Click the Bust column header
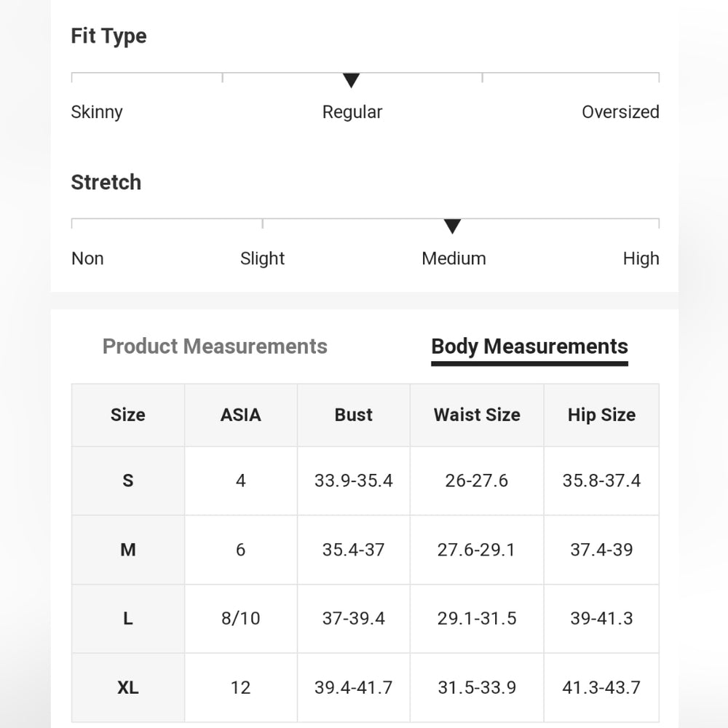728x728 pixels. (x=353, y=415)
